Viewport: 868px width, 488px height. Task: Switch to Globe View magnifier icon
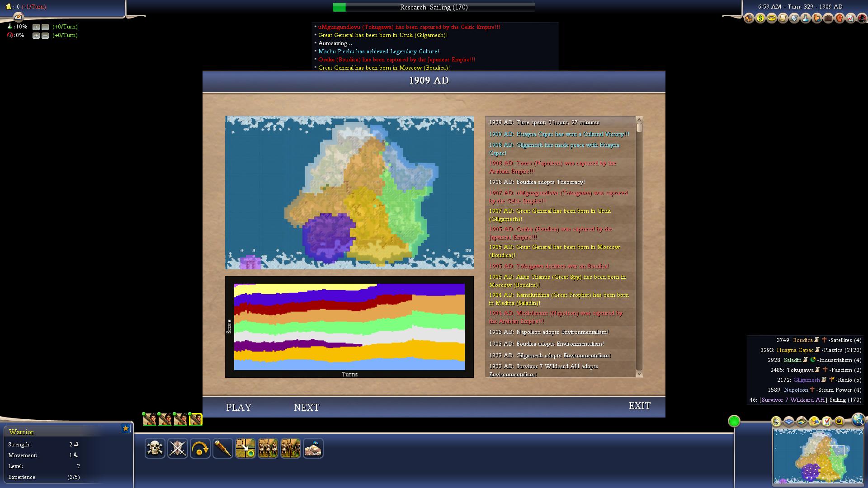click(859, 420)
